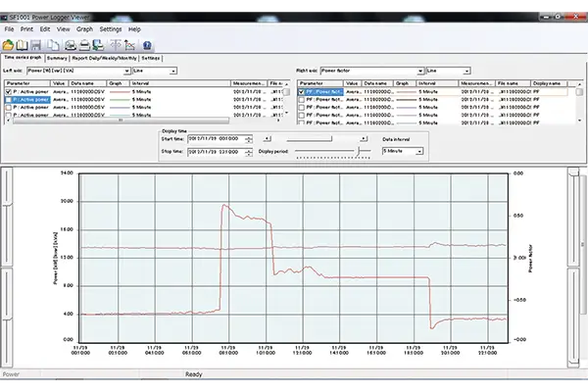Uncheck the first Power factor row checkbox
Viewport: 588px width, 392px height.
click(301, 91)
